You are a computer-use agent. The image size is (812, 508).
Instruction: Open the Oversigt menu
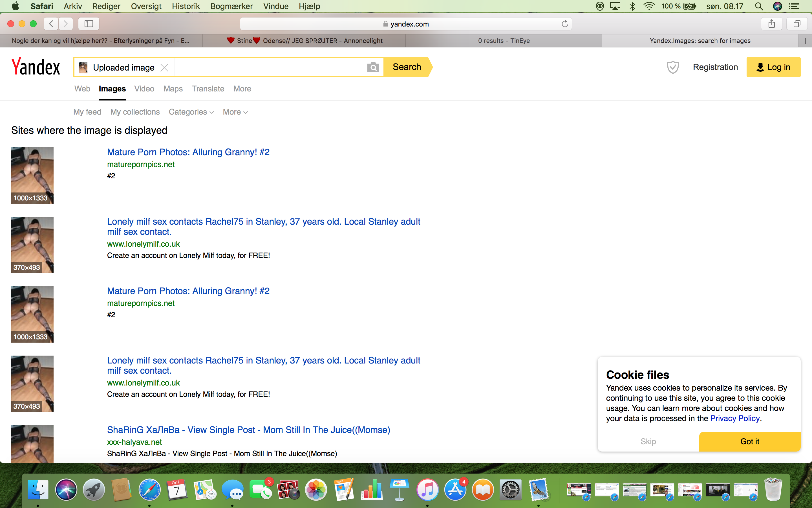click(146, 6)
